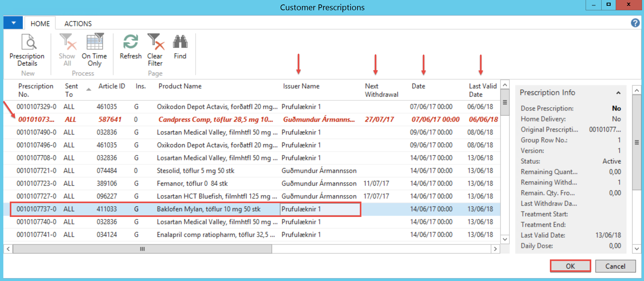Collapse the Prescription Info panel
644x281 pixels.
click(618, 93)
